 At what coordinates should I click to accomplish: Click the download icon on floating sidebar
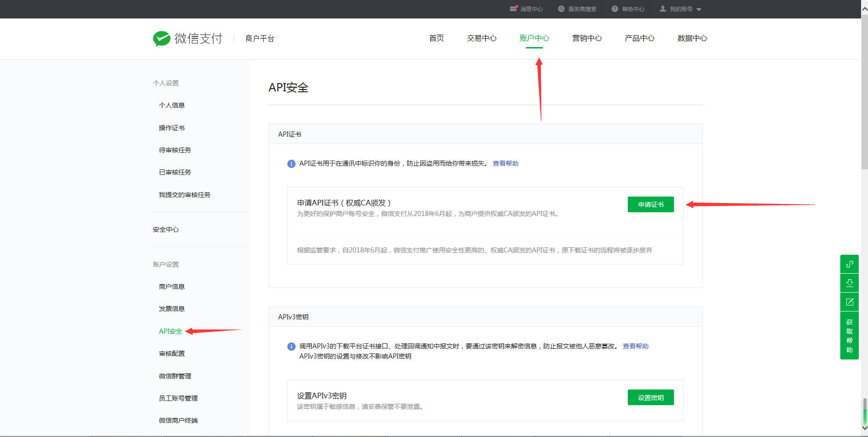(x=850, y=283)
